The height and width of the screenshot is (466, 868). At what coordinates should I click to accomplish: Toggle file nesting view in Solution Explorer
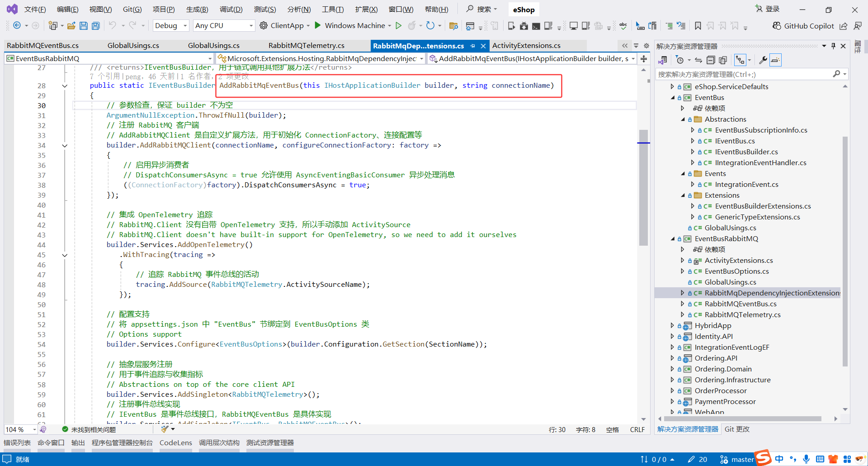tap(740, 60)
